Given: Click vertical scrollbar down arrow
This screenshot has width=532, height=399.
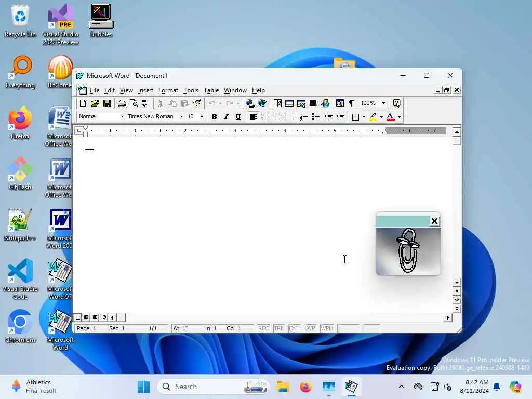Looking at the screenshot, I should pyautogui.click(x=457, y=282).
